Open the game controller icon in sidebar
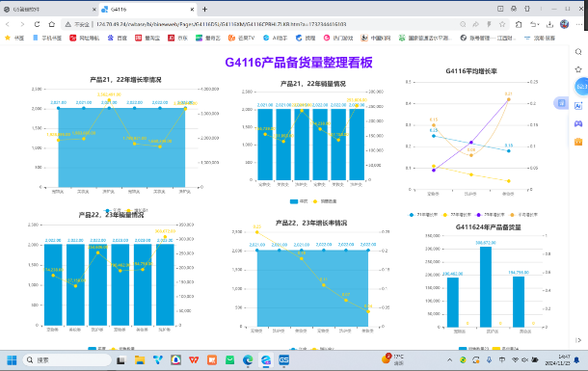This screenshot has width=588, height=371. click(578, 123)
